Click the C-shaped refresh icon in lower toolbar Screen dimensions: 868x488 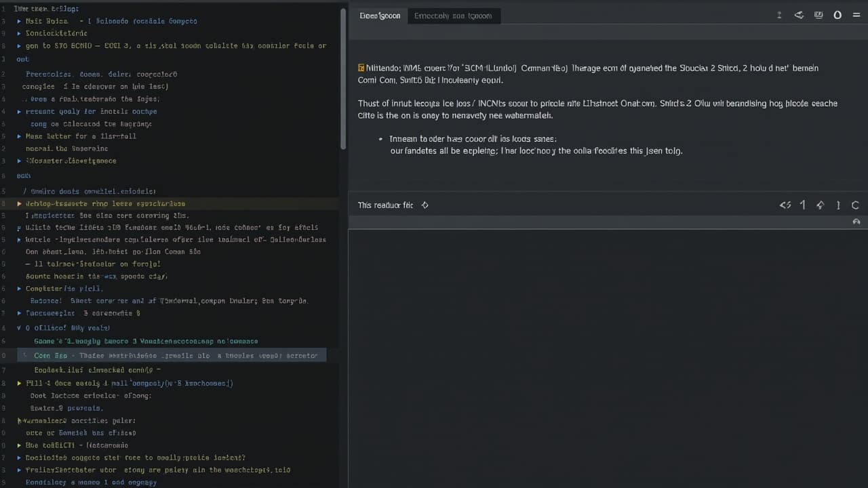click(x=856, y=205)
